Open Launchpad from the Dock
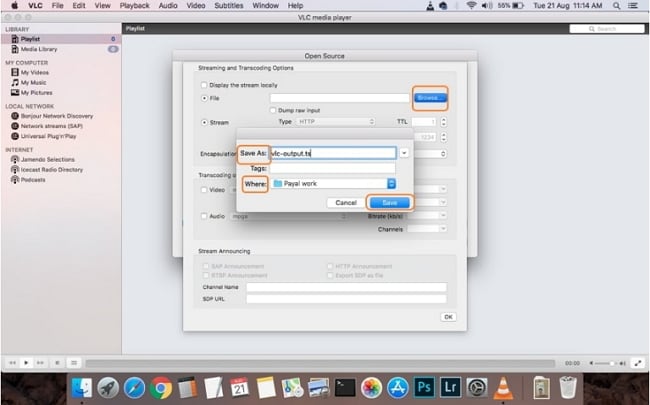650x405 pixels. point(108,388)
